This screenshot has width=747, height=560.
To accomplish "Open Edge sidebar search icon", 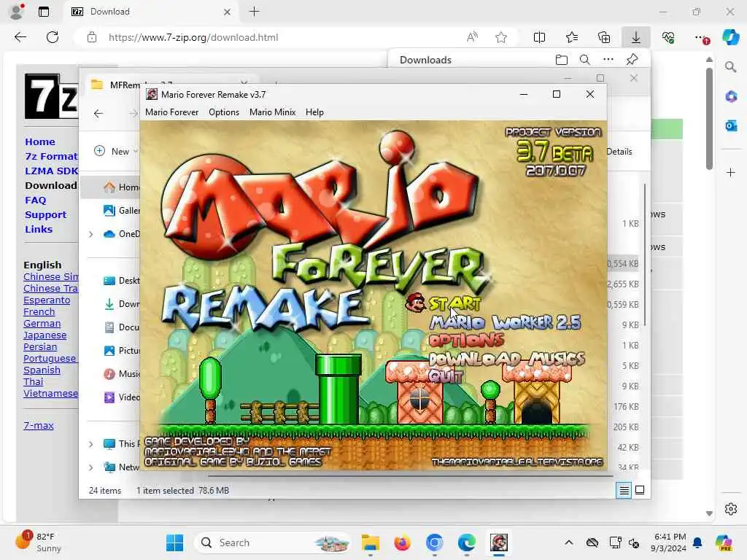I will click(x=731, y=67).
